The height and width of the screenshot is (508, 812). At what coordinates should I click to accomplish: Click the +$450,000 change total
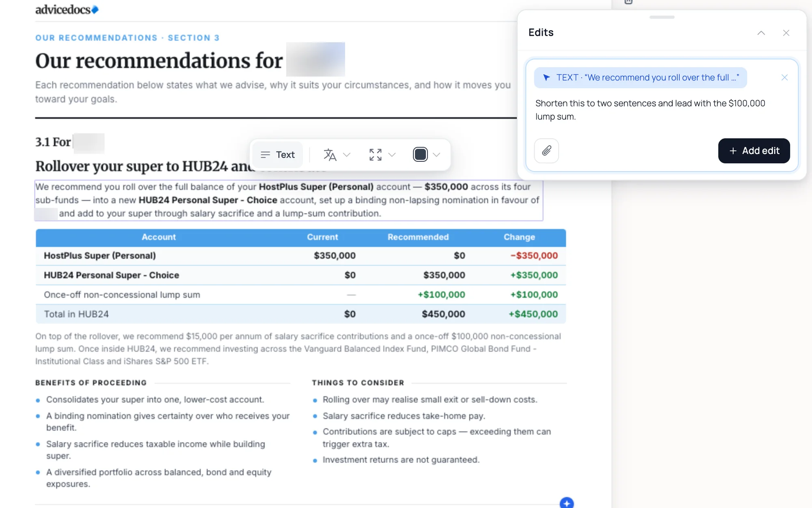(x=533, y=314)
